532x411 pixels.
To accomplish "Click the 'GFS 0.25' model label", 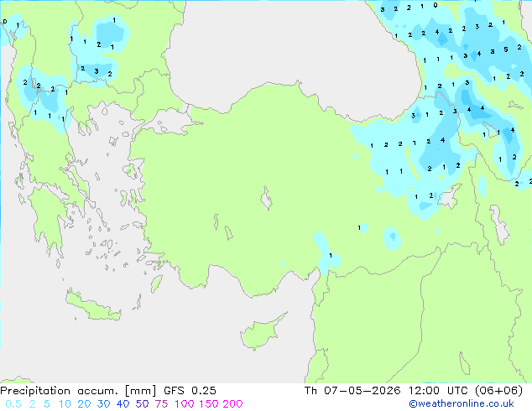I will (190, 391).
